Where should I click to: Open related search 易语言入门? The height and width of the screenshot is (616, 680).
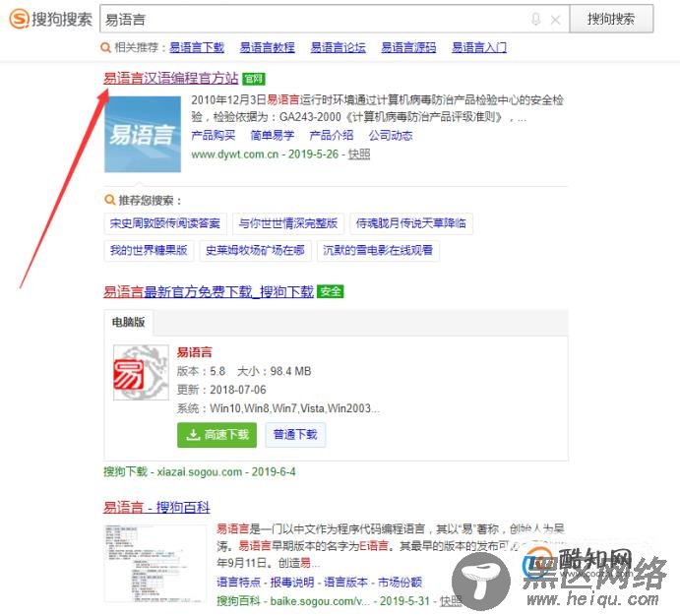pos(479,47)
